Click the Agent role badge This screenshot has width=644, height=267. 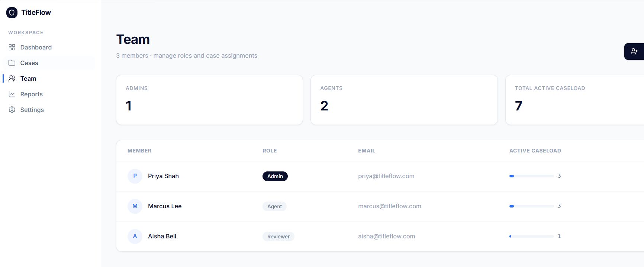click(x=274, y=206)
